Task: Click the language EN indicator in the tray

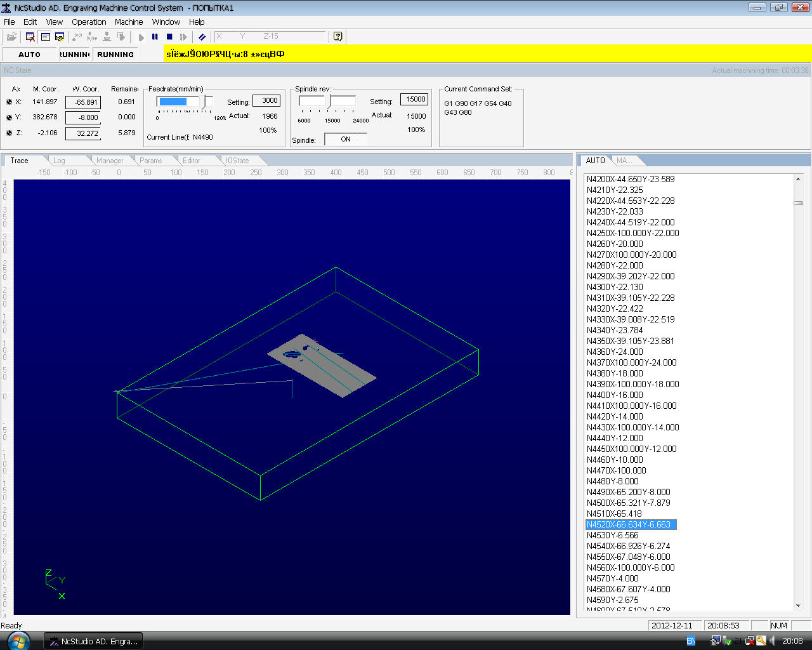Action: (691, 641)
